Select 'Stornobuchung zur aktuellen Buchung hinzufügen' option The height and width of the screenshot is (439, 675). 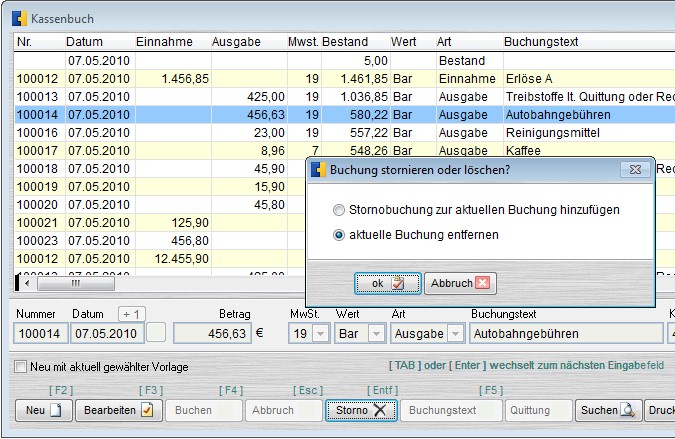pyautogui.click(x=340, y=210)
